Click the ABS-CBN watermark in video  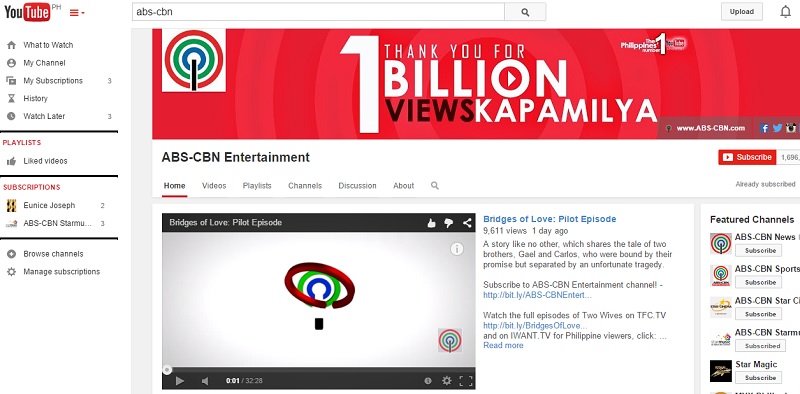pyautogui.click(x=450, y=340)
